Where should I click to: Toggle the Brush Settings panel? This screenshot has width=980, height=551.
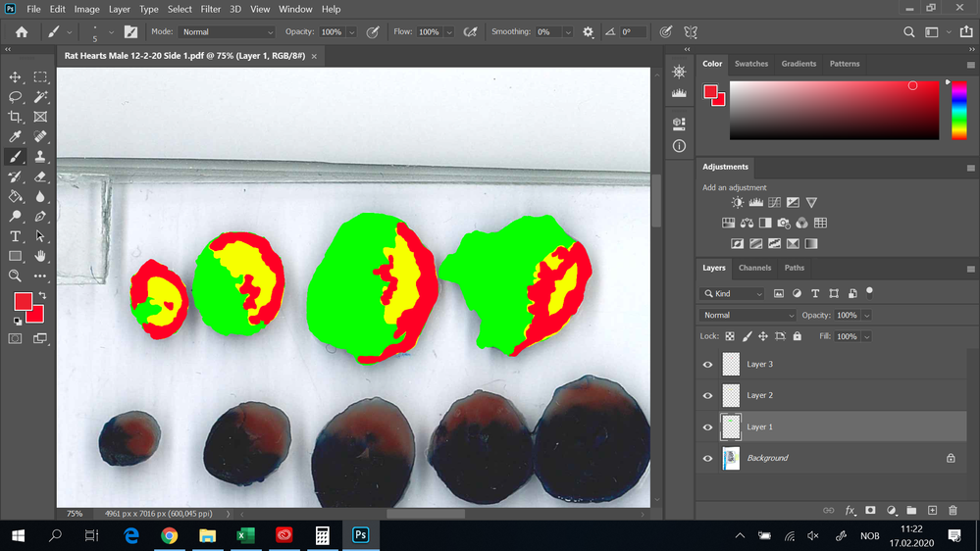click(x=130, y=31)
